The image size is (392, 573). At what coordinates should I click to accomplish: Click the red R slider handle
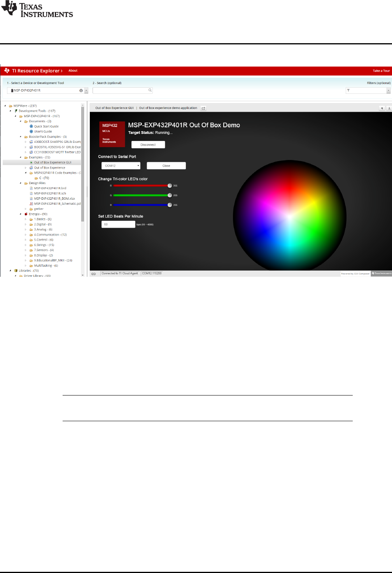[170, 186]
